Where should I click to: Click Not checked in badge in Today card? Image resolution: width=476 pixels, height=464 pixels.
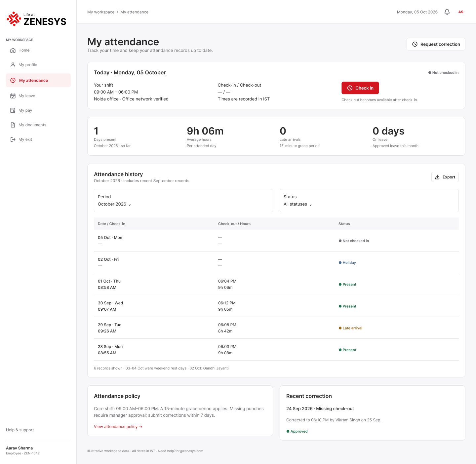(x=443, y=73)
